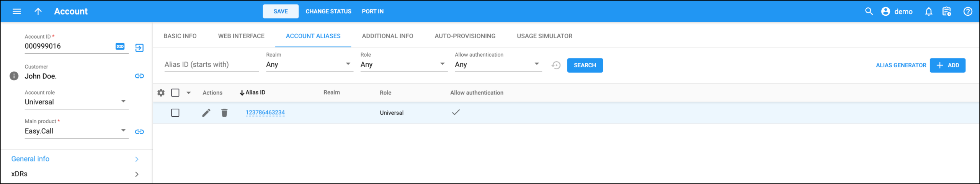
Task: Open the Main product dropdown
Action: (77, 131)
